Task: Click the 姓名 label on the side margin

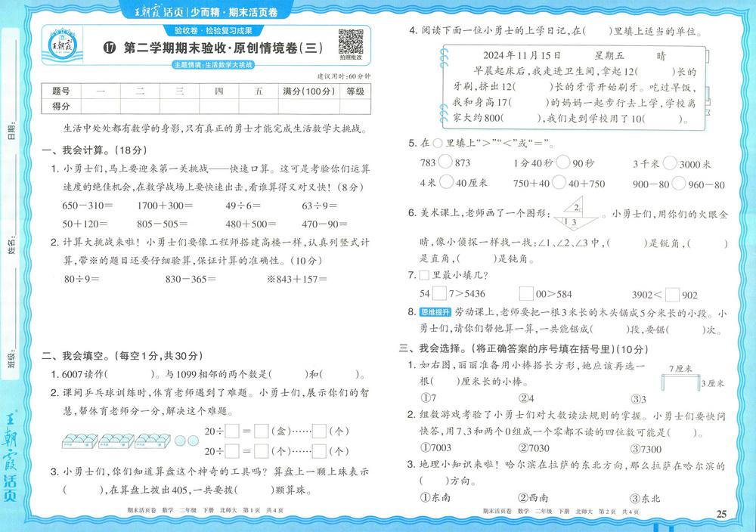Action: [12, 245]
